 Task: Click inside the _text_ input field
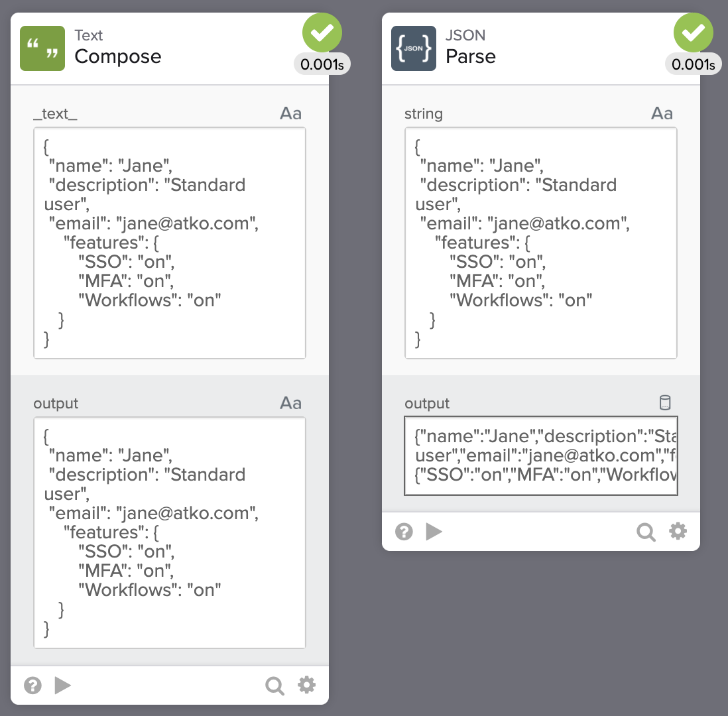170,243
